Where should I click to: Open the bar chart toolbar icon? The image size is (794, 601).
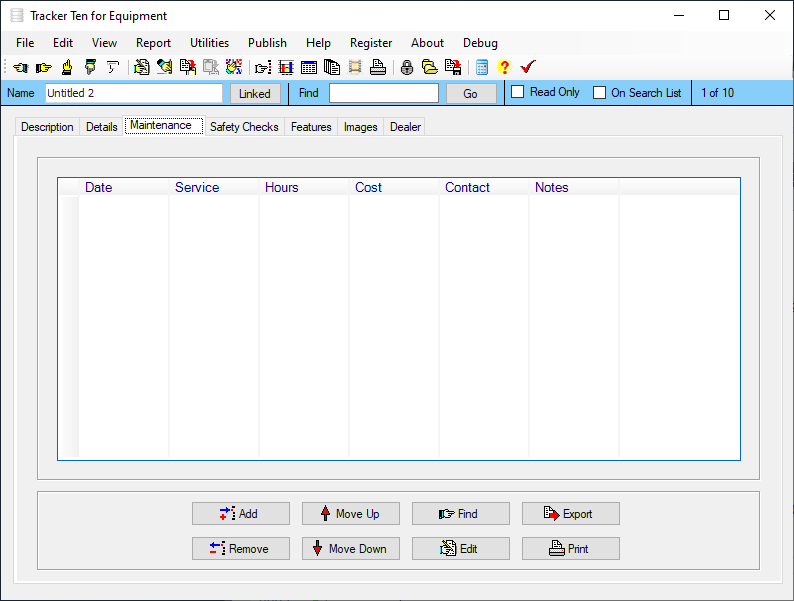coord(286,67)
